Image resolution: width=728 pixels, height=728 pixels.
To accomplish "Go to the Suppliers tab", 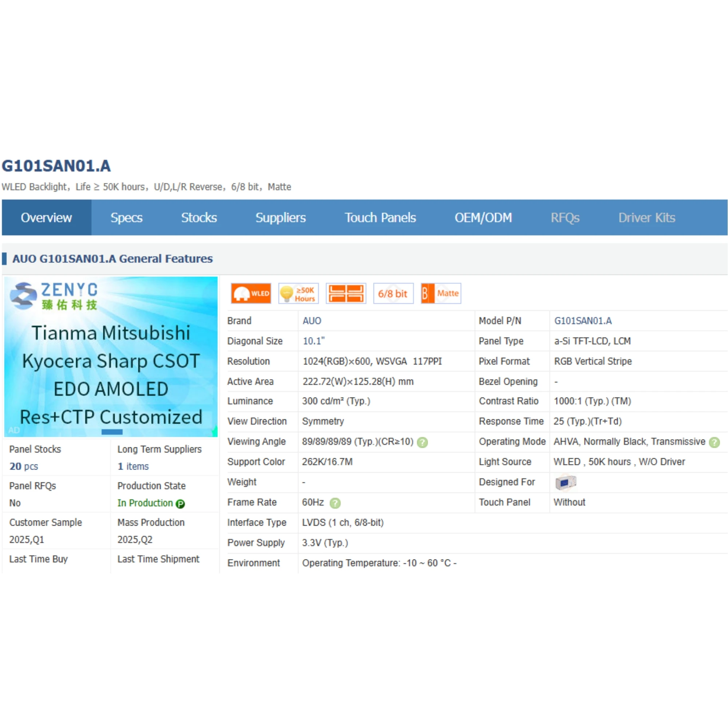I will coord(280,218).
